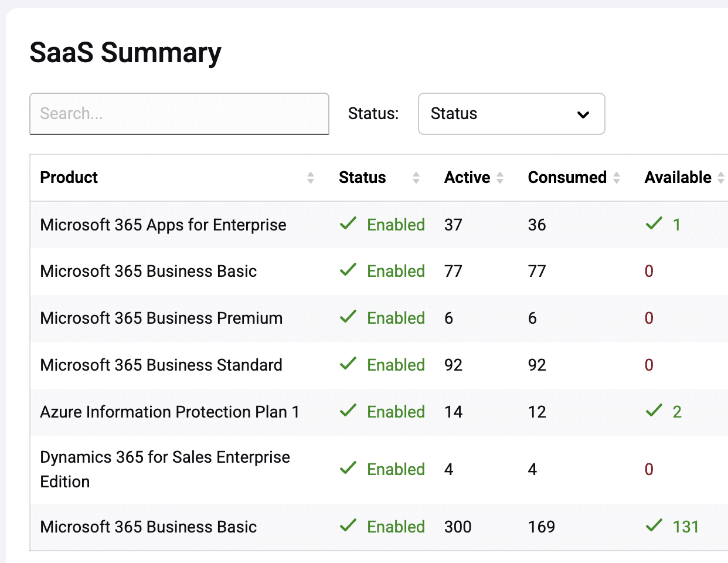Click Enabled checkmark for Microsoft 365 Business Premium

coord(348,317)
